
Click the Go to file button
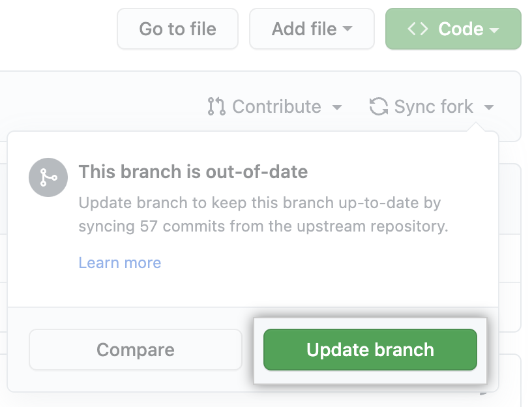coord(177,29)
